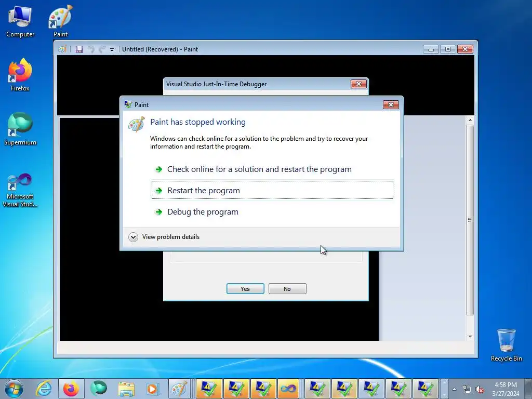Click Yes in the Just-In-Time Debugger dialog
The height and width of the screenshot is (399, 532).
tap(245, 289)
